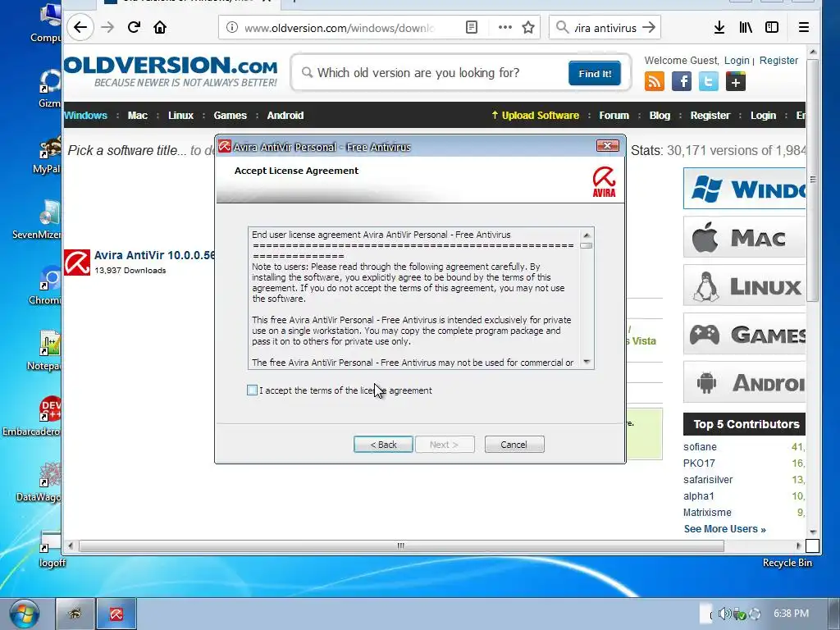Screen dimensions: 840x630
Task: Bookmark this page with star icon
Action: pyautogui.click(x=528, y=27)
